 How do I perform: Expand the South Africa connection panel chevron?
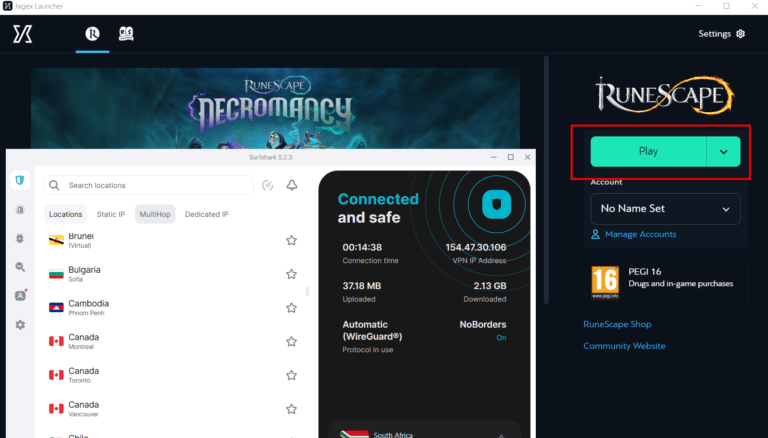pyautogui.click(x=501, y=435)
